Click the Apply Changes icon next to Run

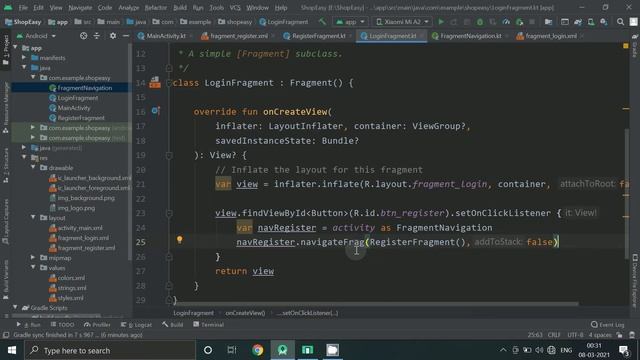454,22
